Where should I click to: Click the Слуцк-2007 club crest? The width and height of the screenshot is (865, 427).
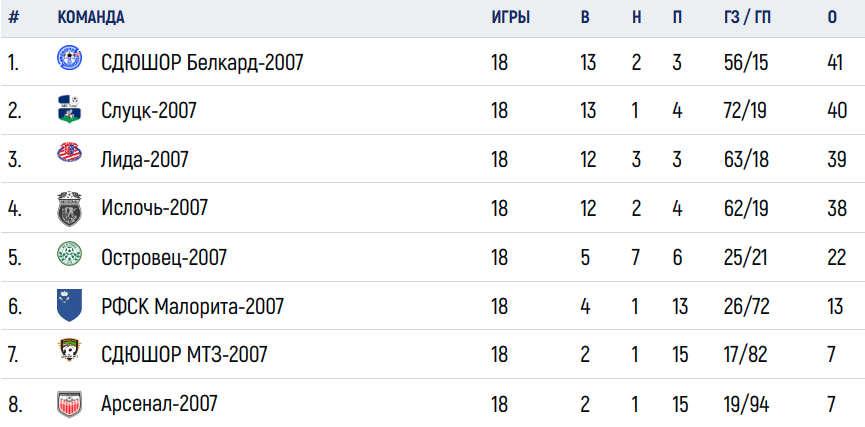click(x=70, y=109)
